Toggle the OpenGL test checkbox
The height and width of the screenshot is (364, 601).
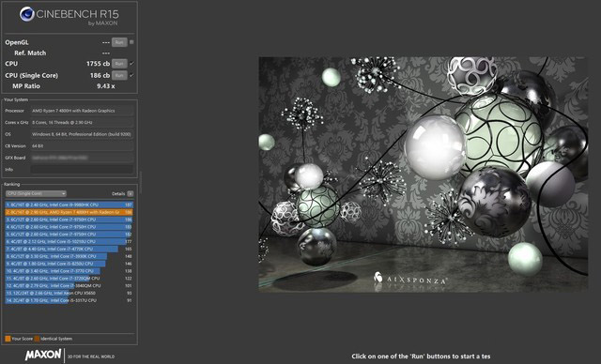[131, 42]
